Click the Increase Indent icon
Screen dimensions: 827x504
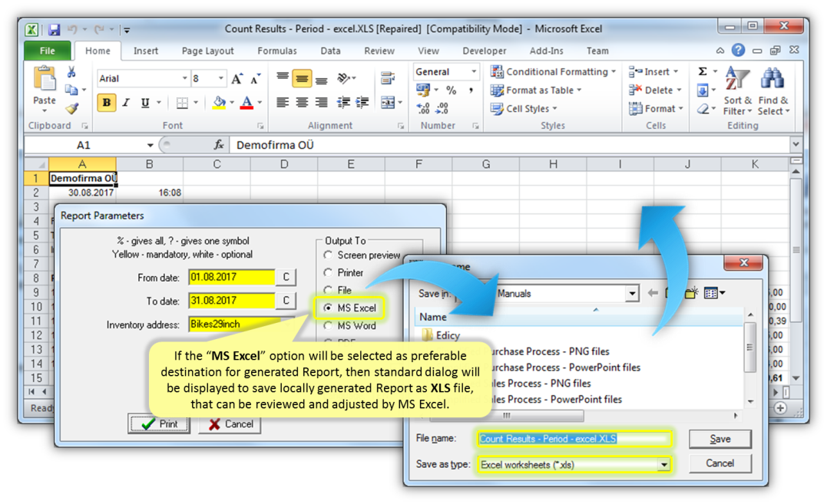pos(362,102)
